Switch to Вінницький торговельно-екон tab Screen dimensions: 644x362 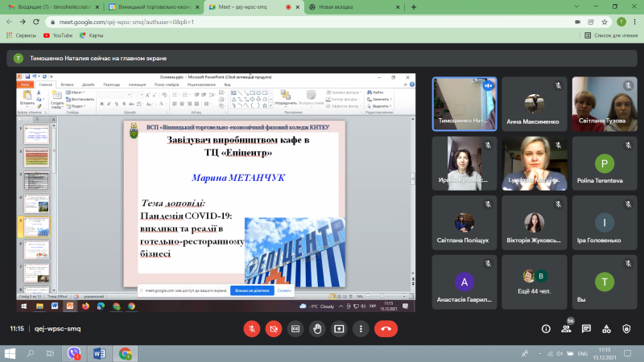point(154,7)
